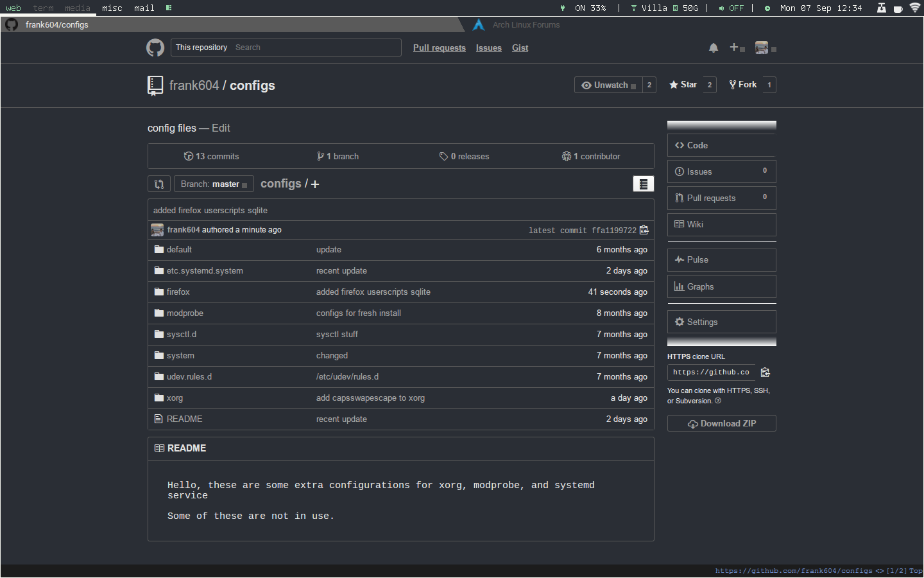The height and width of the screenshot is (578, 924).
Task: Copy the clone URL clipboard icon
Action: pos(765,372)
